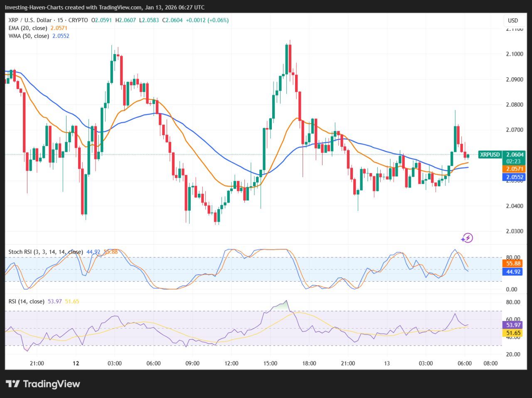Click the 2.1000 level on price scale
The image size is (532, 398).
(x=514, y=54)
